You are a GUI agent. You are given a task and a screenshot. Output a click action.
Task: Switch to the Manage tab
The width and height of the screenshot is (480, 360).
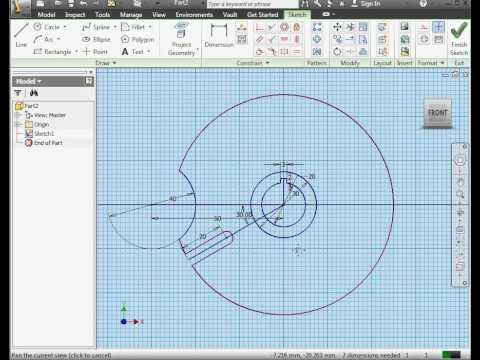pos(131,15)
